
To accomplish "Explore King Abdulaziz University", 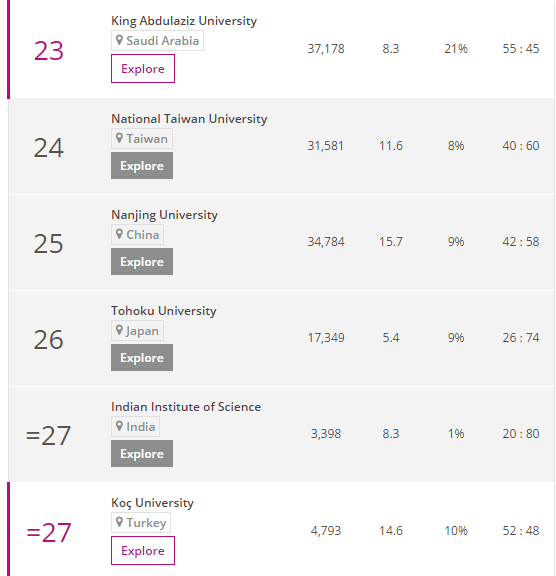I will coord(143,69).
